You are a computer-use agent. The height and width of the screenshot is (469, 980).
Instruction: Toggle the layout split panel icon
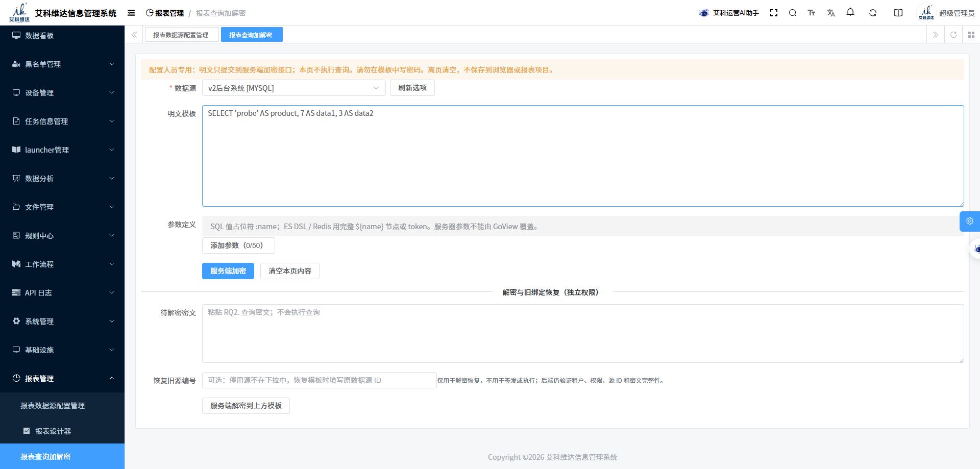point(898,13)
